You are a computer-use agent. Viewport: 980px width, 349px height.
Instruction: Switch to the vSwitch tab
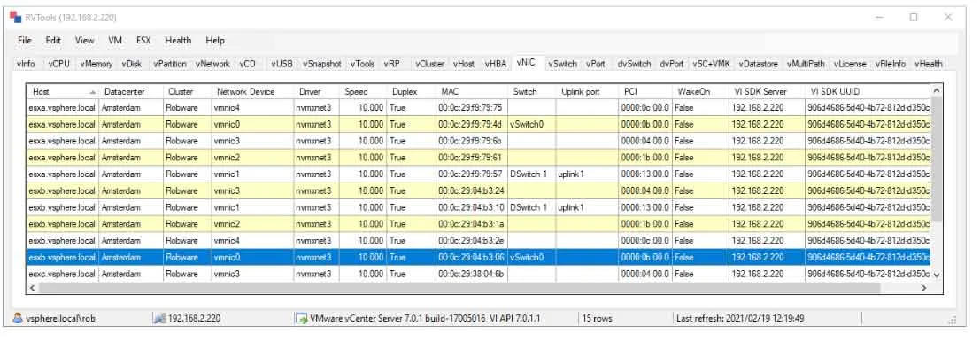(x=562, y=64)
